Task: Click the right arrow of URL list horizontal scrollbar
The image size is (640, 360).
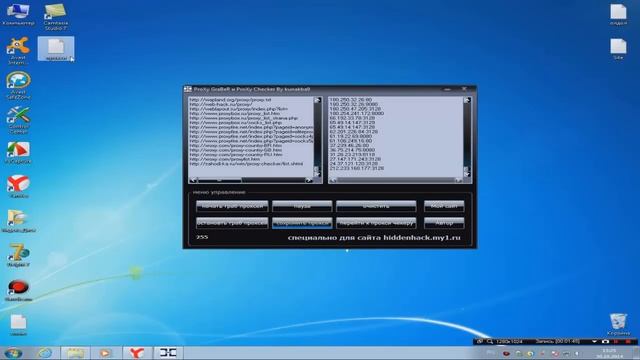Action: pos(309,180)
